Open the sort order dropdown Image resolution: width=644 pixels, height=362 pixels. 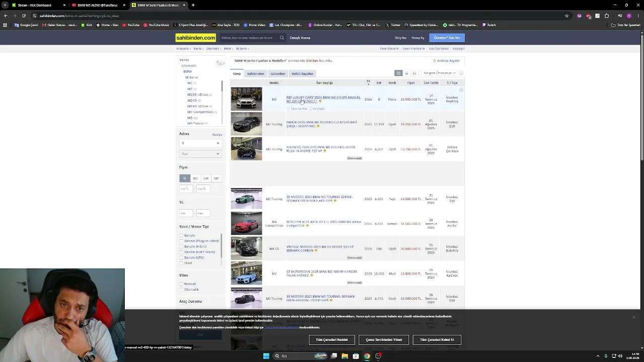pos(439,73)
